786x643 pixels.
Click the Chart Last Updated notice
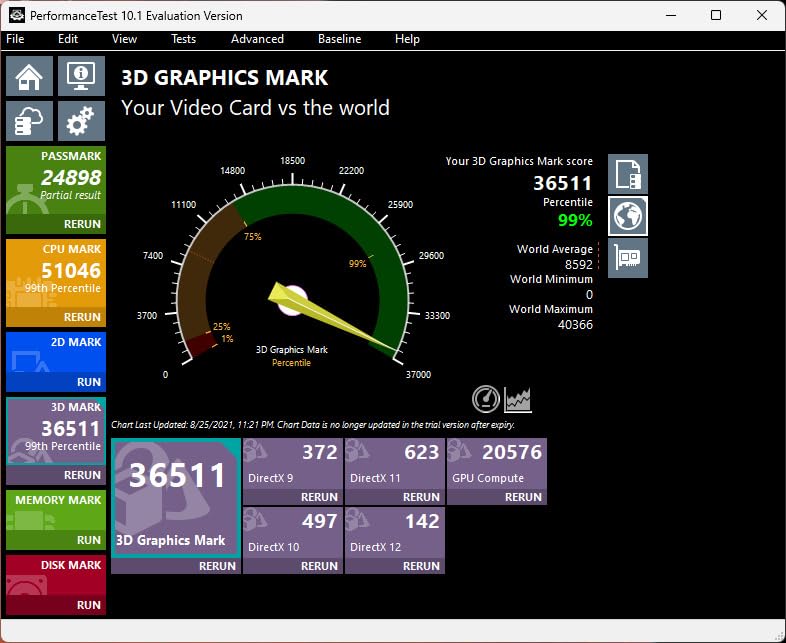click(x=313, y=425)
